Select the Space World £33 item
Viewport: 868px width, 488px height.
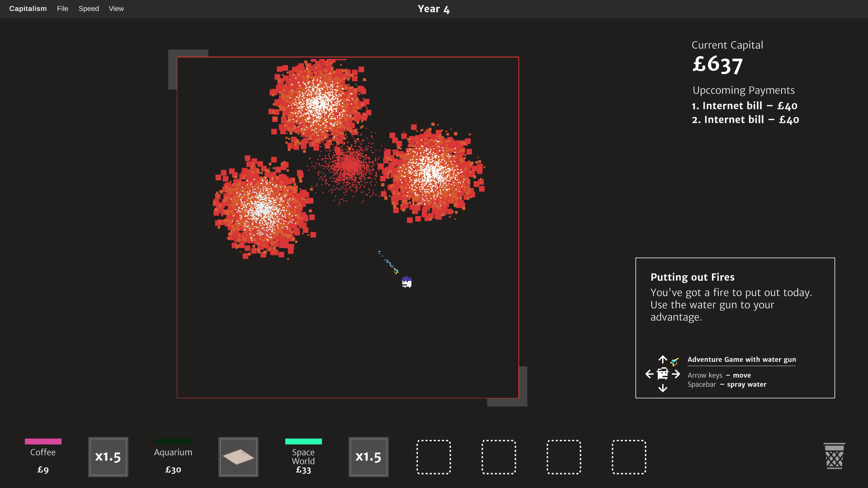pyautogui.click(x=303, y=457)
